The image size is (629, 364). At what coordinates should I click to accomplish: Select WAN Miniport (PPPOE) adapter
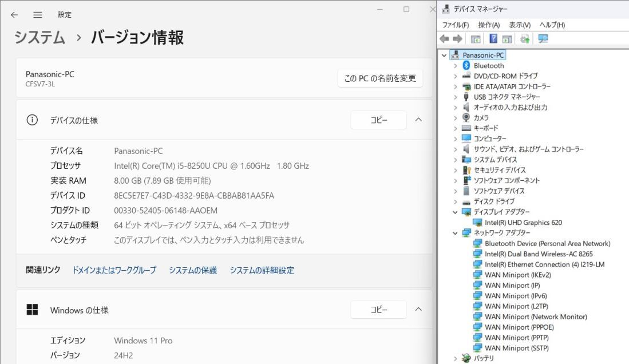click(x=519, y=327)
